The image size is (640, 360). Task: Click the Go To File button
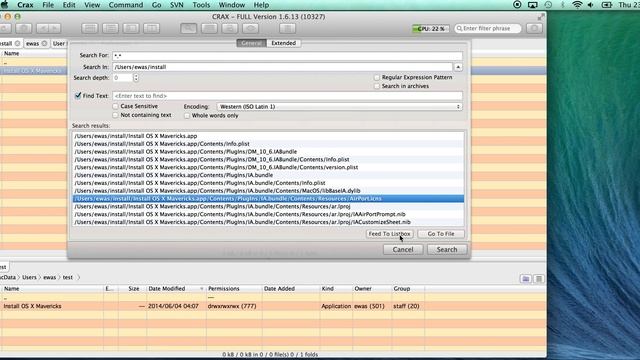point(441,234)
